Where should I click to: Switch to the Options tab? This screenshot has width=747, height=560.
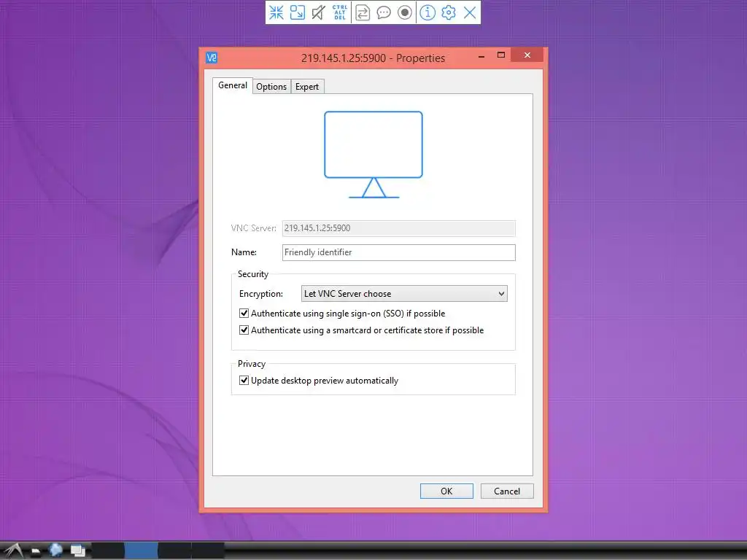pyautogui.click(x=271, y=87)
